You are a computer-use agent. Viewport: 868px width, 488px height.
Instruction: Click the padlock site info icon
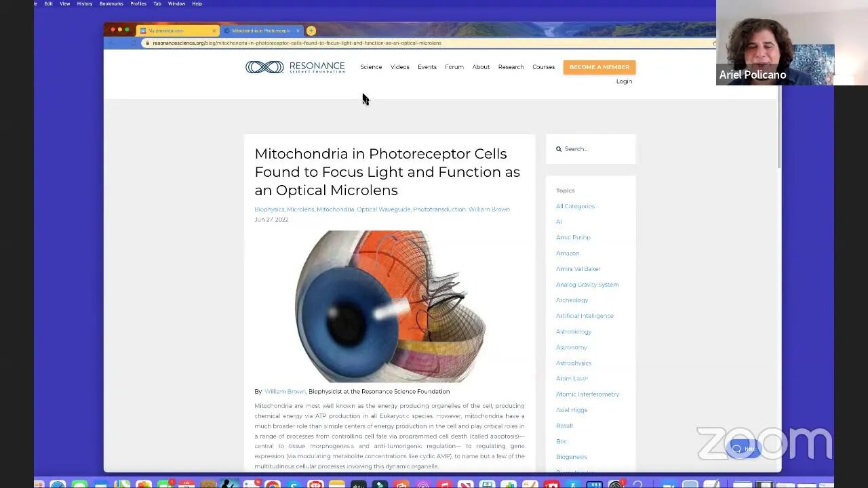tap(146, 43)
